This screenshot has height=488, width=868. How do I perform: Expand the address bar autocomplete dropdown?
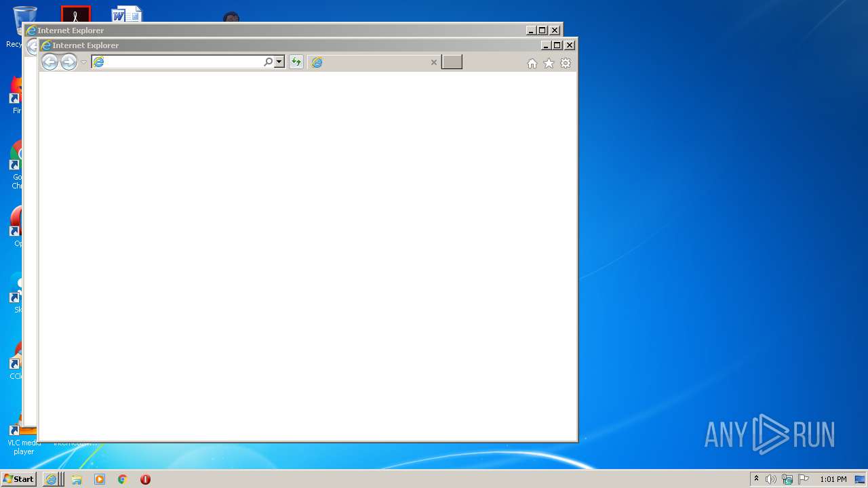pyautogui.click(x=279, y=62)
